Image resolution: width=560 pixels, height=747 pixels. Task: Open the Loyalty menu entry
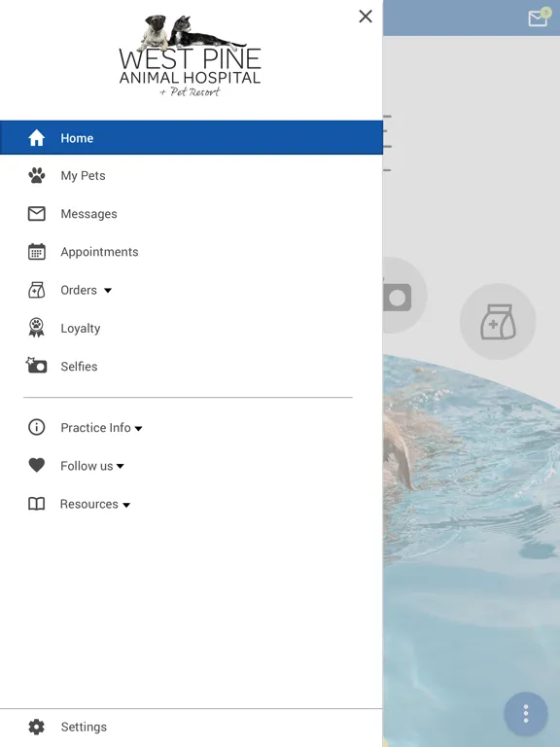80,328
